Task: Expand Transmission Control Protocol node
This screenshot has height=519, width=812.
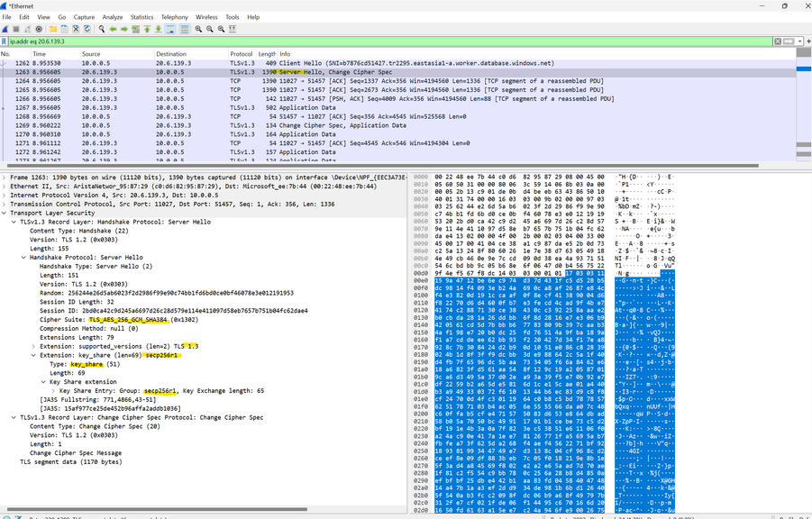Action: coord(5,204)
